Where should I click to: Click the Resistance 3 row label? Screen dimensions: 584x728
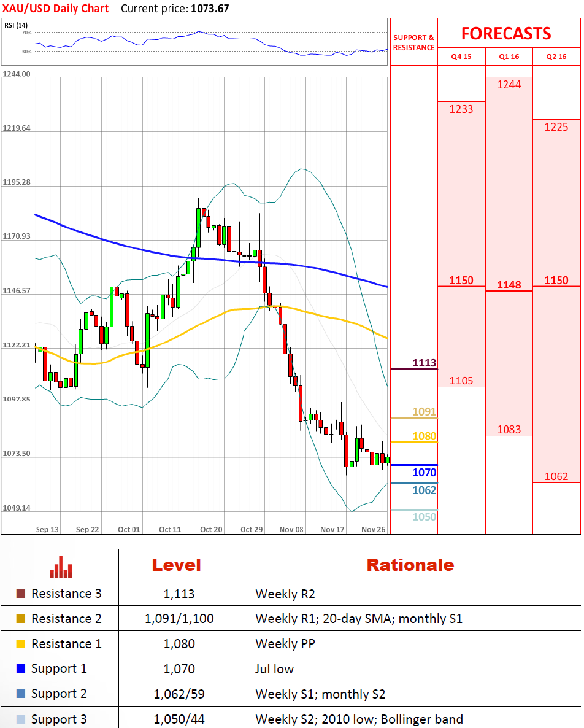tap(66, 594)
